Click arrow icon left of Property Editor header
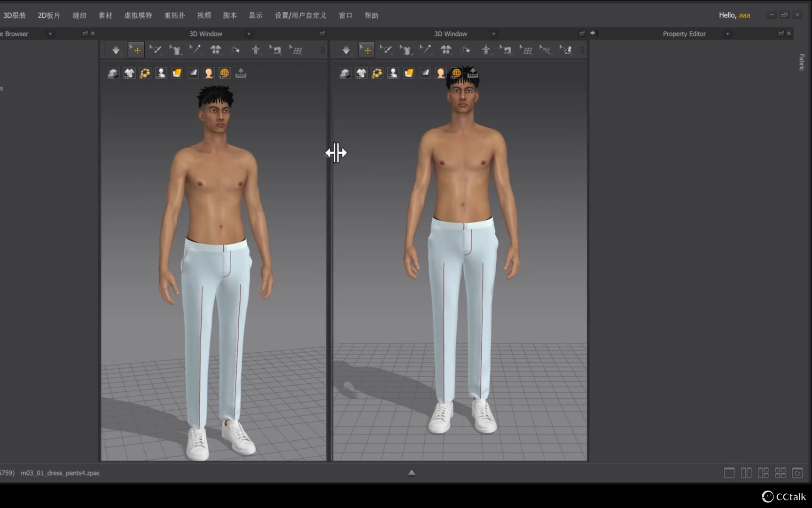The image size is (812, 508). tap(593, 33)
